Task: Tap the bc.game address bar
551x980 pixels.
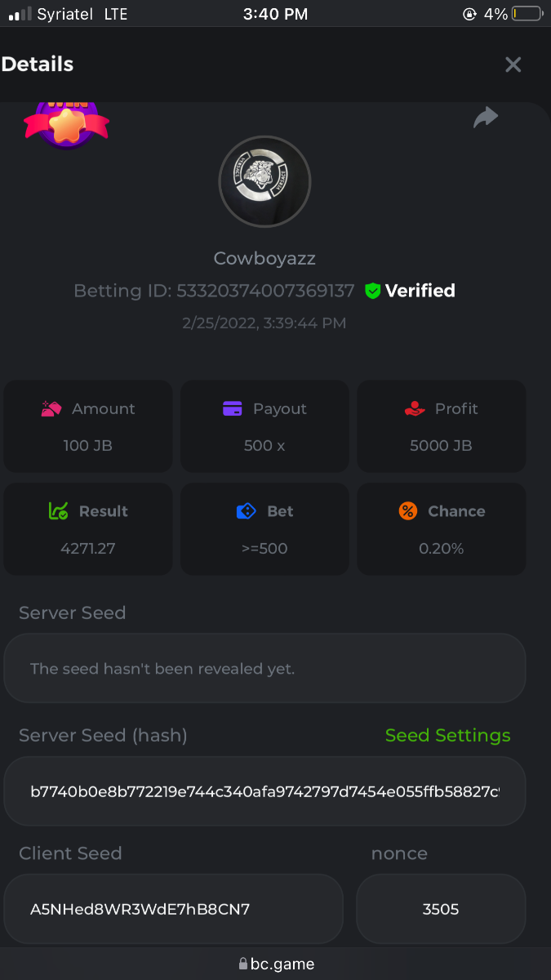Action: point(276,964)
